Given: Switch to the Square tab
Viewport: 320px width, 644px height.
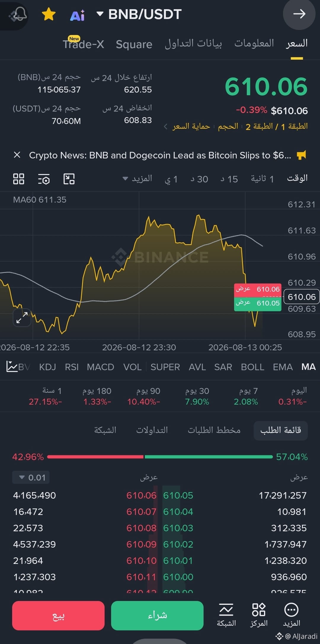Looking at the screenshot, I should (134, 44).
